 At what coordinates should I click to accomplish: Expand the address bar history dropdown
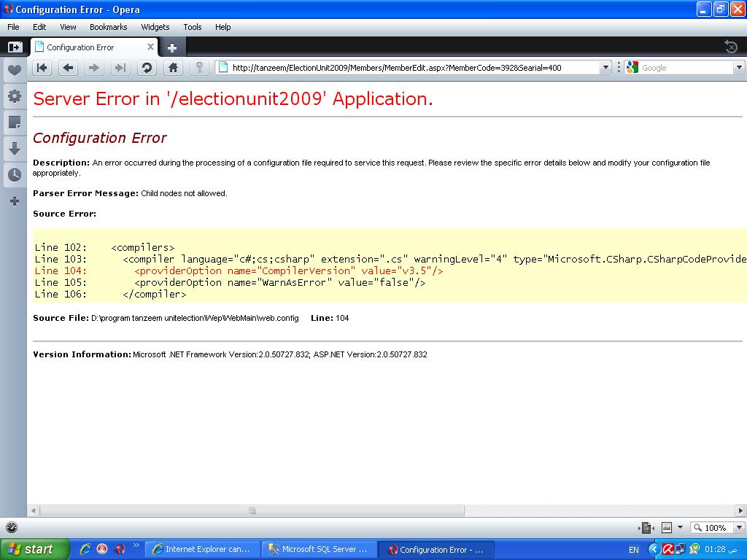coord(605,68)
